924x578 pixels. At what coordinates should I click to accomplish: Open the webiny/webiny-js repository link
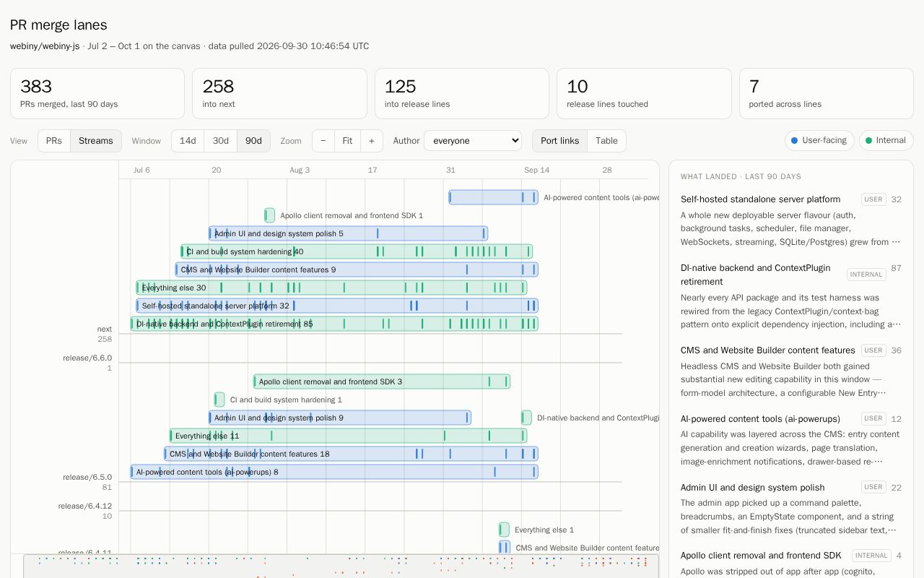click(x=45, y=46)
